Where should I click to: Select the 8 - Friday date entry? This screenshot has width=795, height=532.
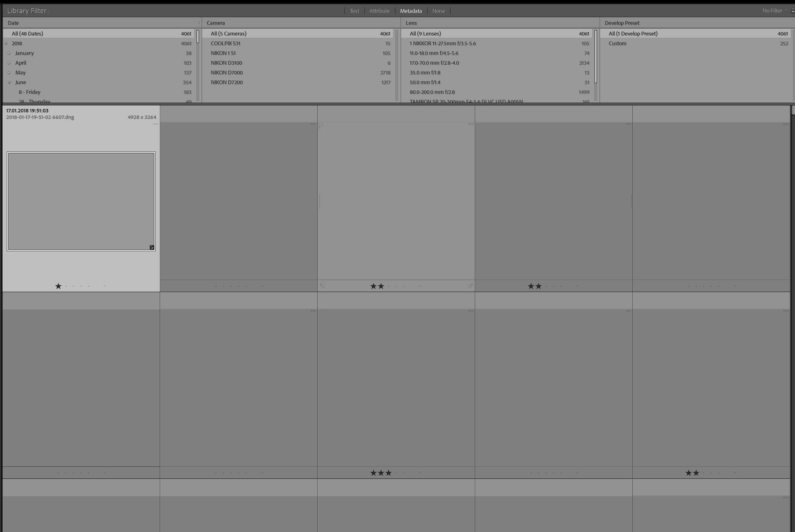[30, 92]
